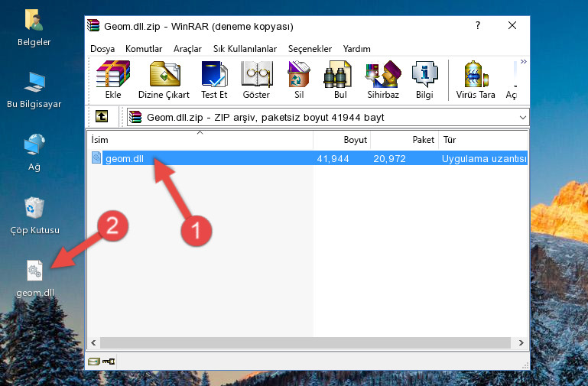This screenshot has height=386, width=588.
Task: Sort by the Paket column header
Action: 404,140
